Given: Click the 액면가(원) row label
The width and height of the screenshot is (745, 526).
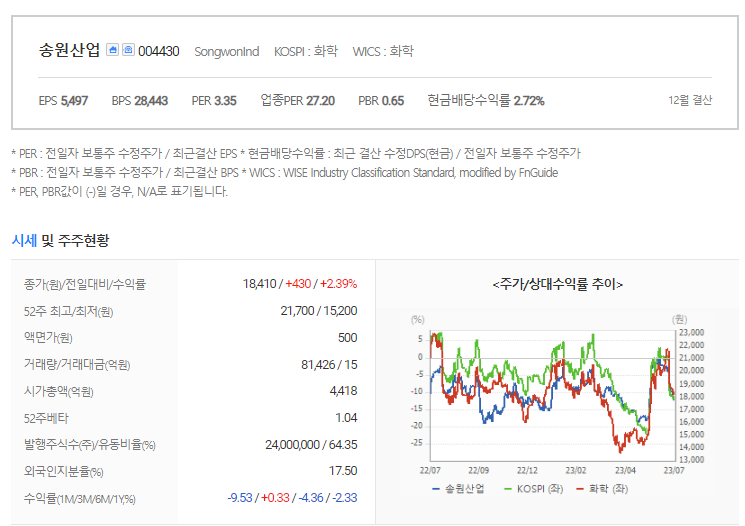Looking at the screenshot, I should pos(48,338).
